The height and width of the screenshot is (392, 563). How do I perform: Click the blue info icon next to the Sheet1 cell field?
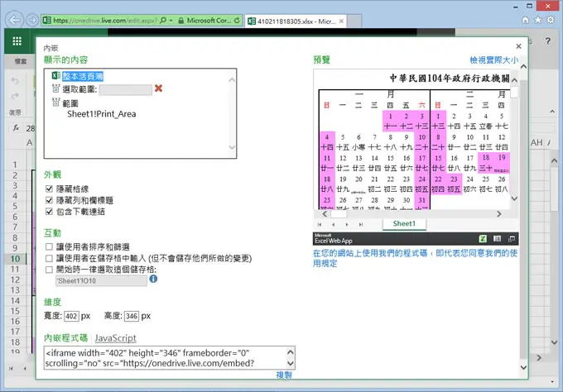[x=153, y=279]
